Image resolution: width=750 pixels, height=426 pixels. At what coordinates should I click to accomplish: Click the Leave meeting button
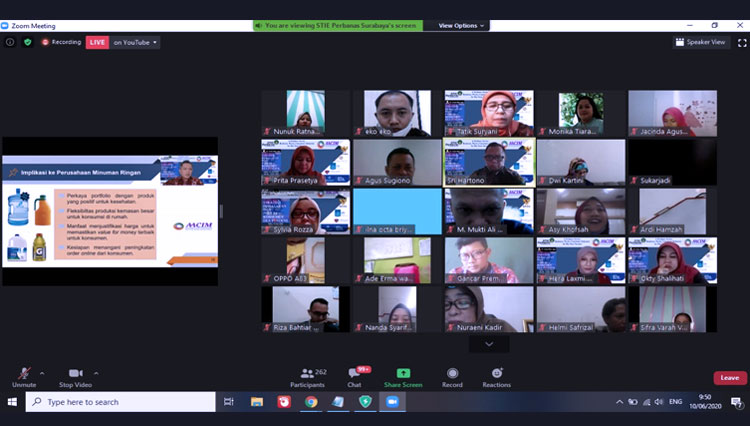[729, 378]
